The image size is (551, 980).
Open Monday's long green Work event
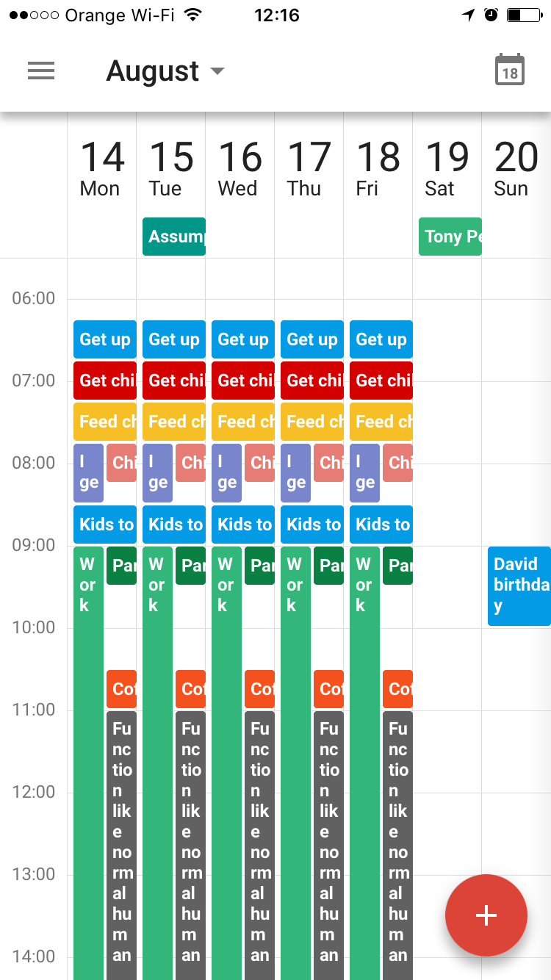tap(88, 735)
